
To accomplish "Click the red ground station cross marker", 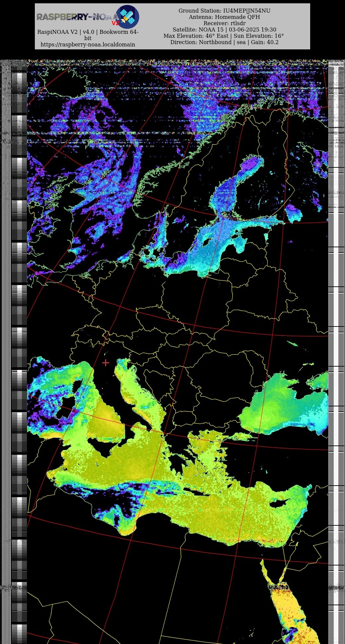I will tap(105, 363).
